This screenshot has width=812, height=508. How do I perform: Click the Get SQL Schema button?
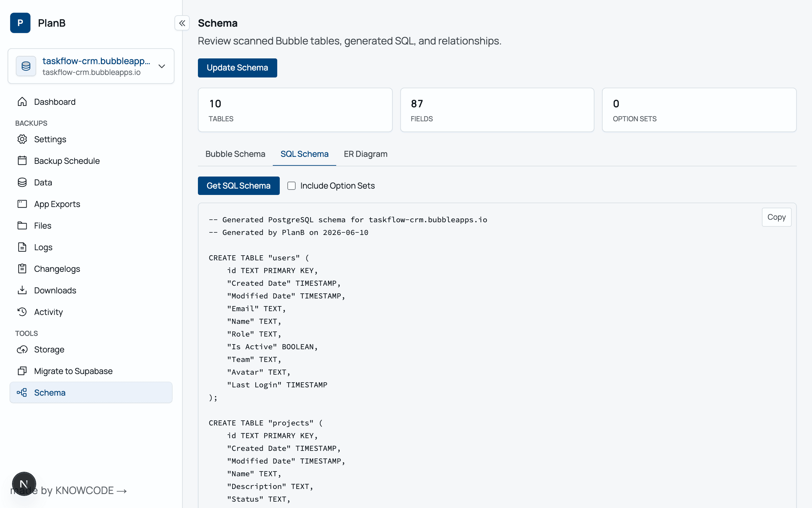(239, 186)
